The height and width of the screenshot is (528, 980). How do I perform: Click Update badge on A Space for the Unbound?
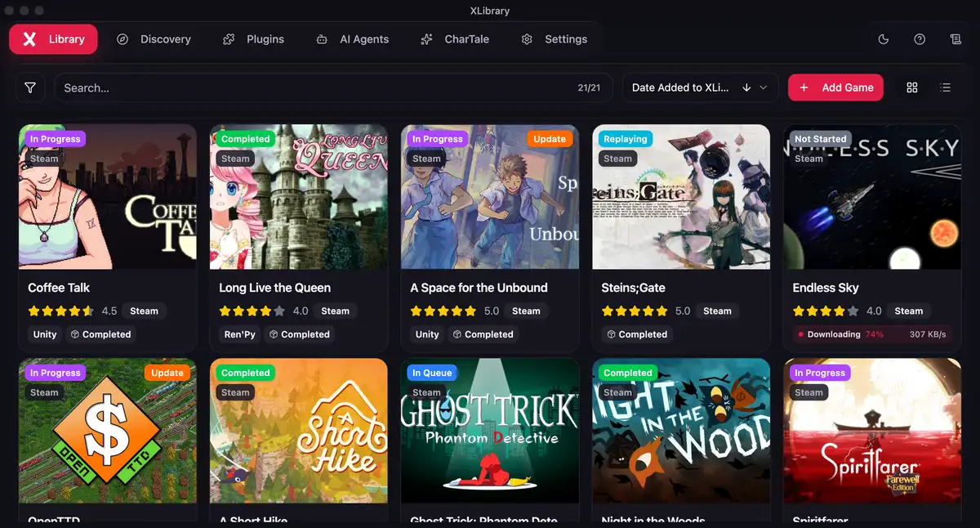[550, 139]
